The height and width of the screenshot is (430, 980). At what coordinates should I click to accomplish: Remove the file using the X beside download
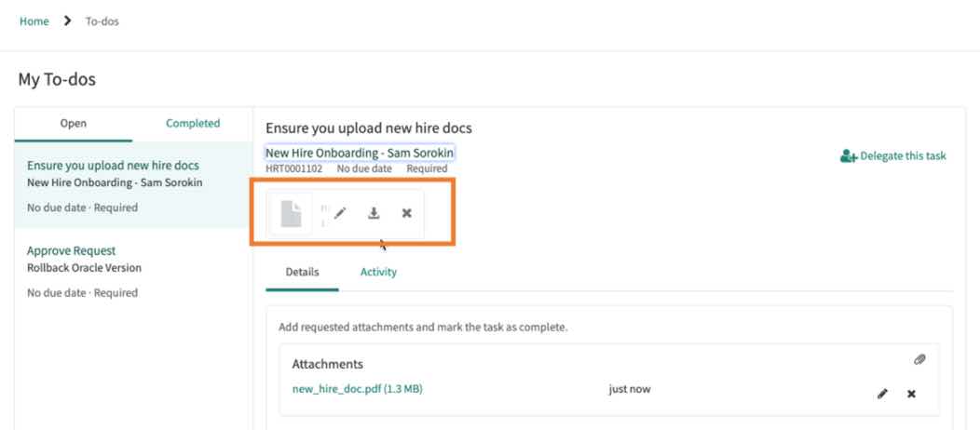[x=406, y=213]
